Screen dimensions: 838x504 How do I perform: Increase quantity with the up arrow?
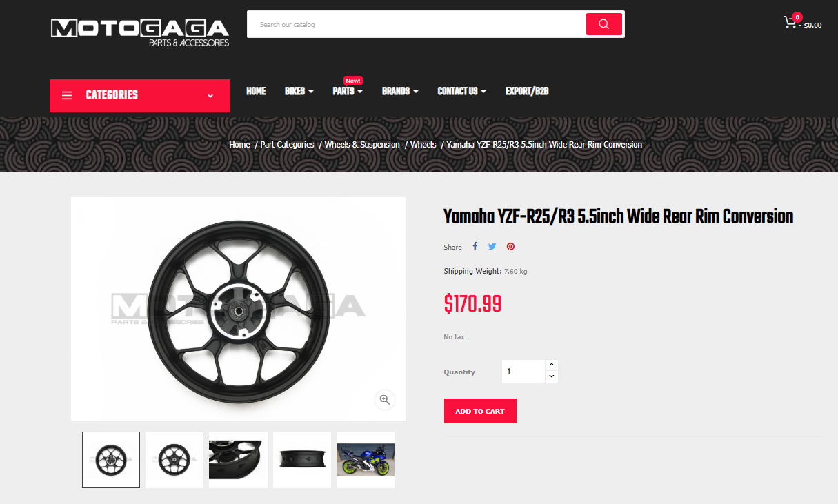[551, 365]
